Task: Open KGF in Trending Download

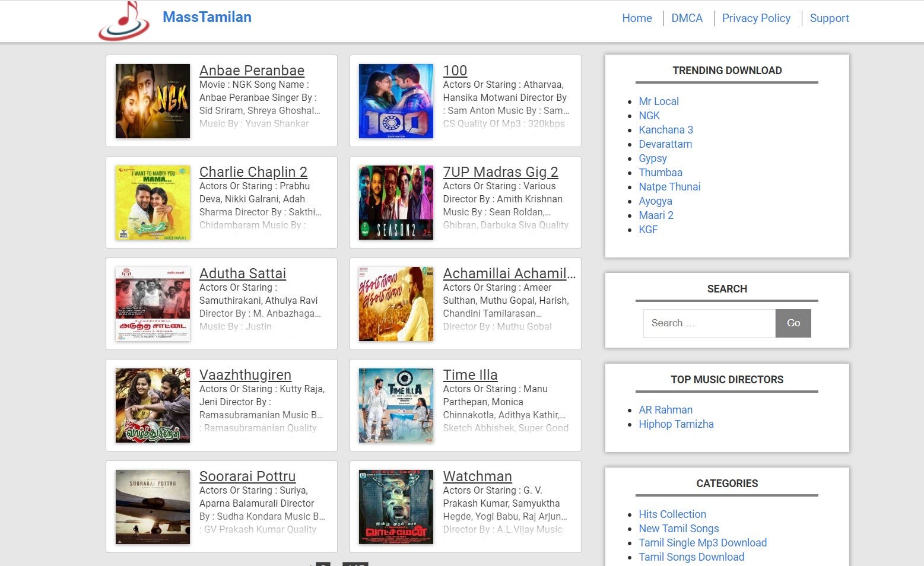Action: click(648, 230)
